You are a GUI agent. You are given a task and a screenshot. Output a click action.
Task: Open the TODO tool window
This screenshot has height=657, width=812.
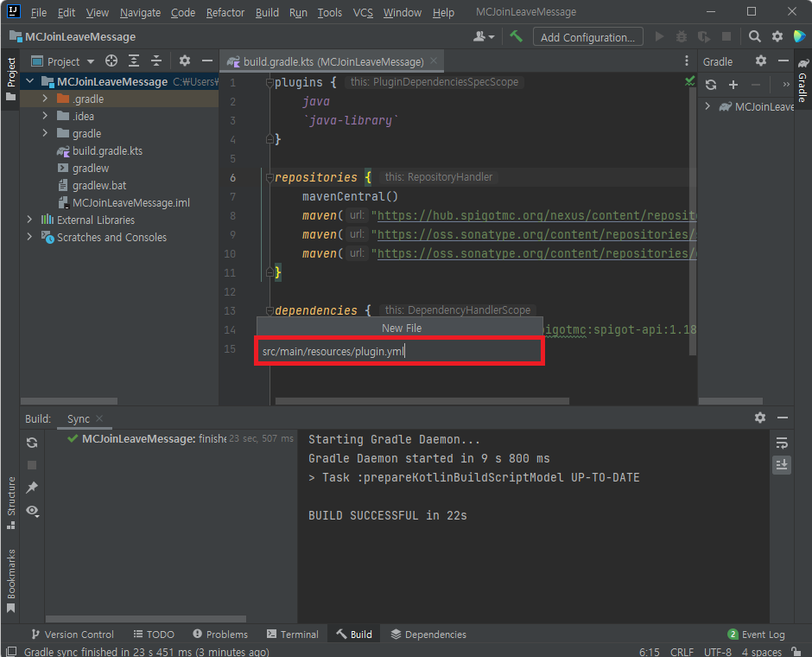(x=154, y=635)
